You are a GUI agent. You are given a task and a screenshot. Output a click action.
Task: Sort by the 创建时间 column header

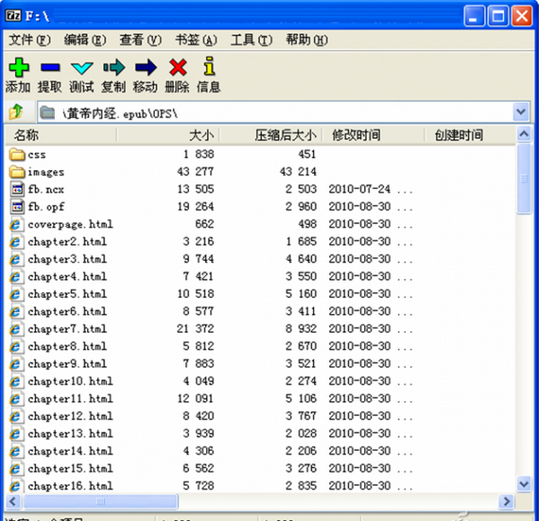click(470, 135)
